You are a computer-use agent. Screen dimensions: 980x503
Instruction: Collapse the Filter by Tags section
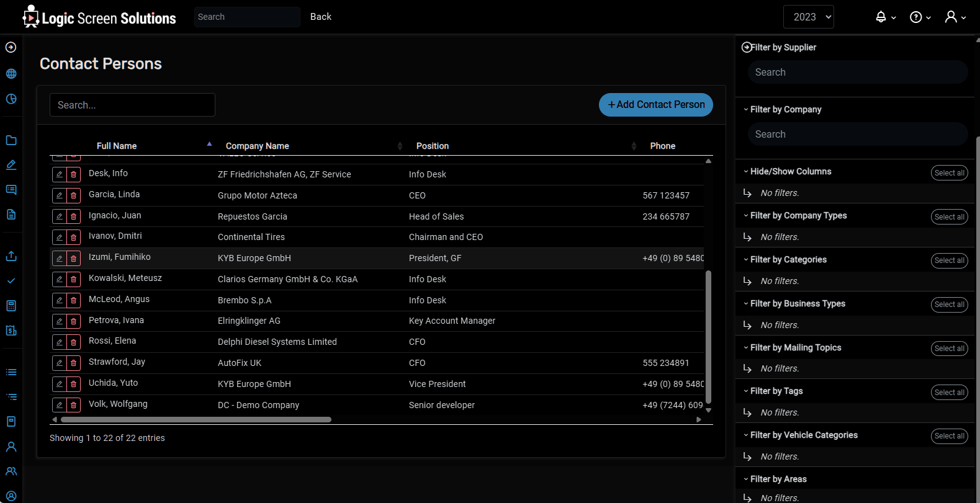tap(773, 391)
